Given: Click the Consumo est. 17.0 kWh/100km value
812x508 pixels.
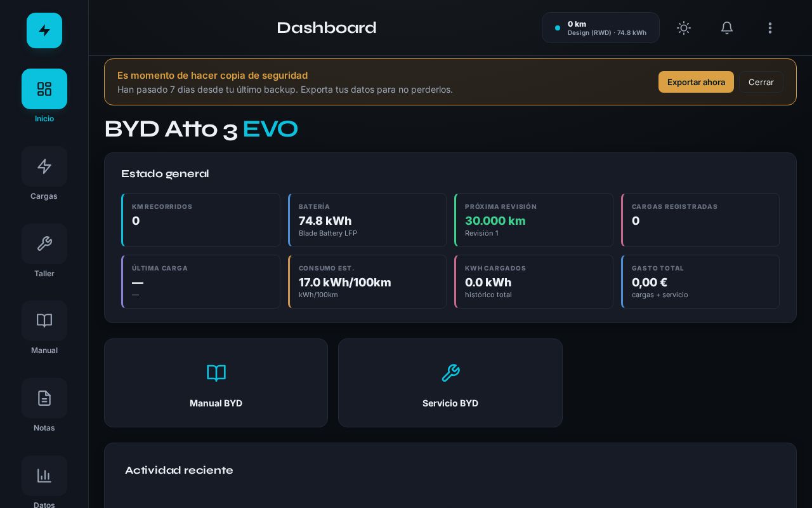Looking at the screenshot, I should (x=345, y=283).
